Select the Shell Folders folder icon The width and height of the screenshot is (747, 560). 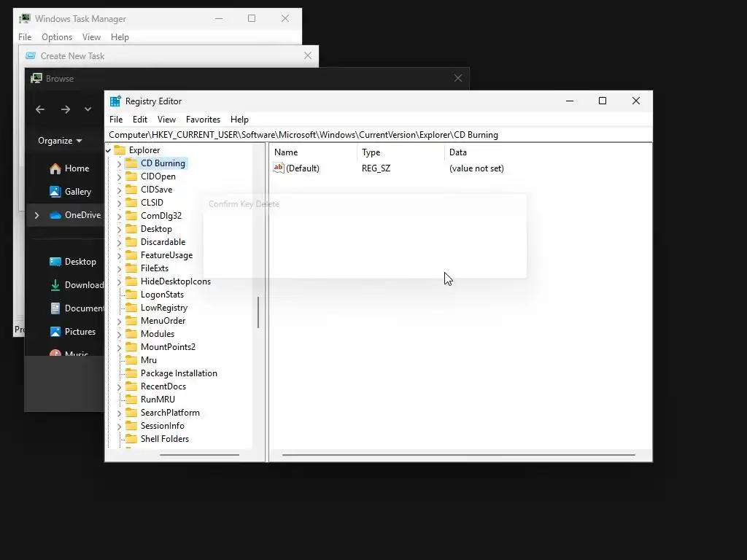click(x=131, y=438)
